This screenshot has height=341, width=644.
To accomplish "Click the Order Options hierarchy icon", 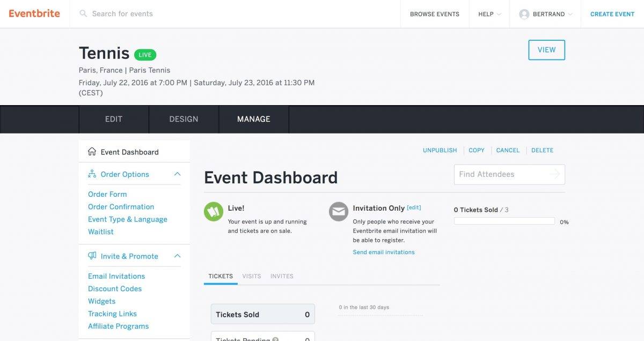I will 92,174.
